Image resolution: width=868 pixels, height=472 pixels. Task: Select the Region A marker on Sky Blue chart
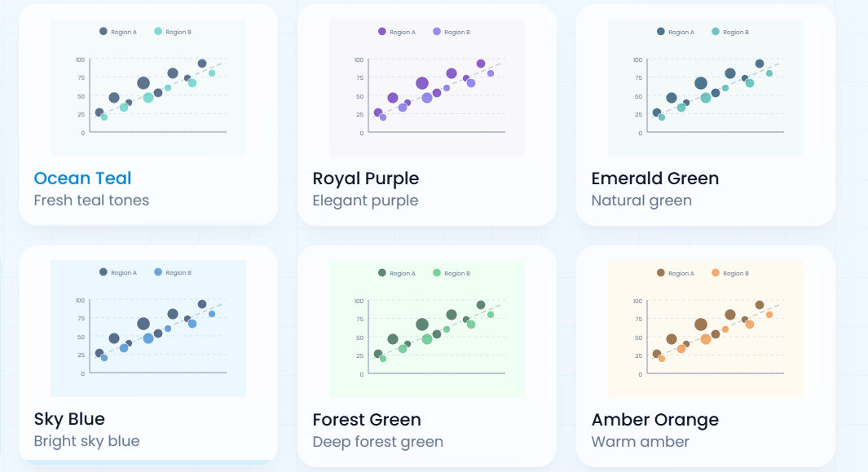tap(102, 273)
